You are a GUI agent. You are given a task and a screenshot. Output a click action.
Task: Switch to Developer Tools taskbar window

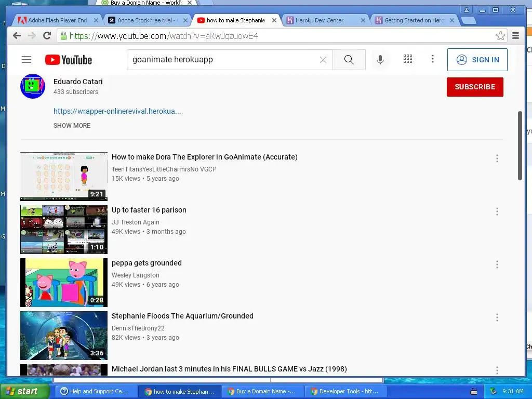pos(346,391)
